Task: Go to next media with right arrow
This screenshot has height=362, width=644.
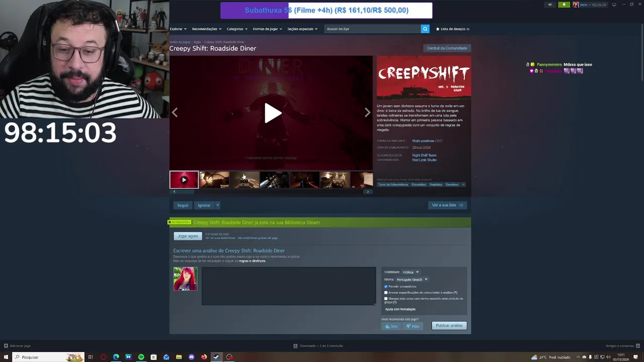Action: [367, 113]
